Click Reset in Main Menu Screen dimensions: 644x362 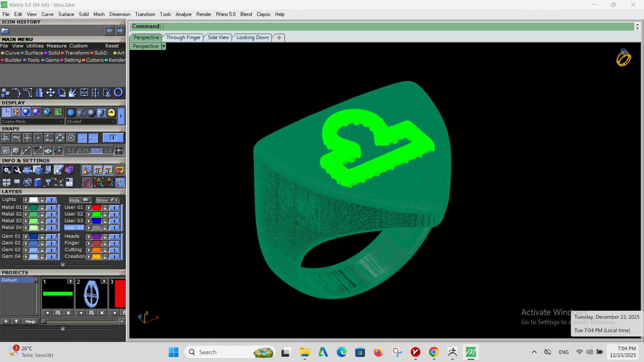(112, 46)
